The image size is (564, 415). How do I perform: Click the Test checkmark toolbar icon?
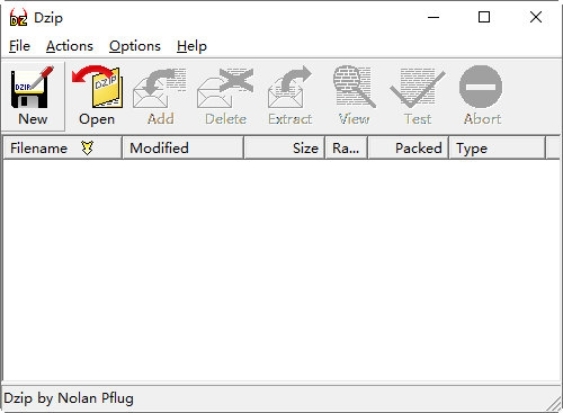click(x=418, y=88)
